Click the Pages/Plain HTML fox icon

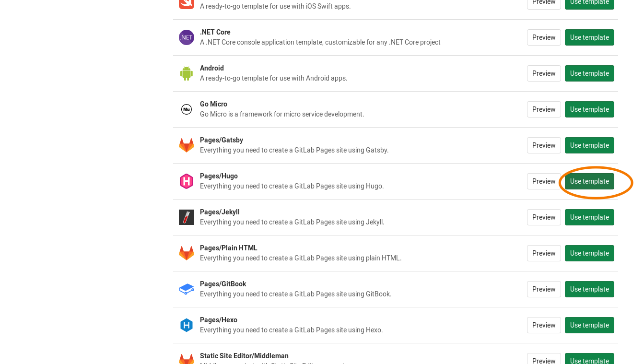[x=187, y=253]
